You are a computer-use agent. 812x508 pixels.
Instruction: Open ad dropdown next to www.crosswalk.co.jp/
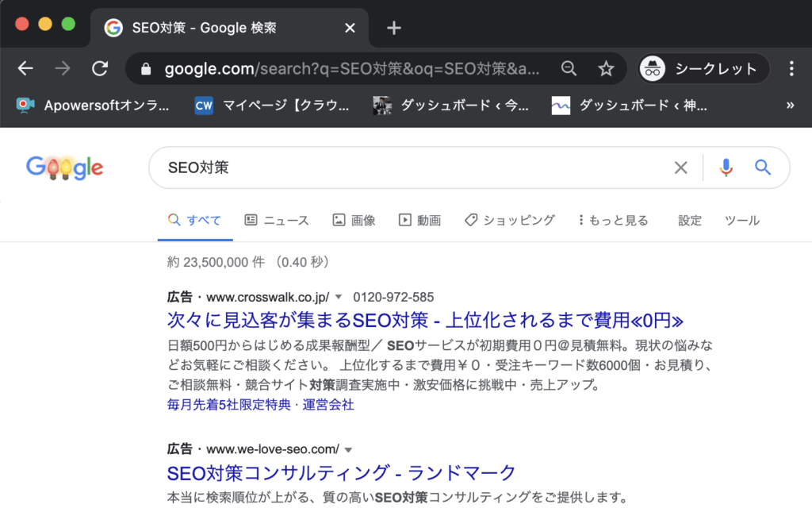click(338, 297)
